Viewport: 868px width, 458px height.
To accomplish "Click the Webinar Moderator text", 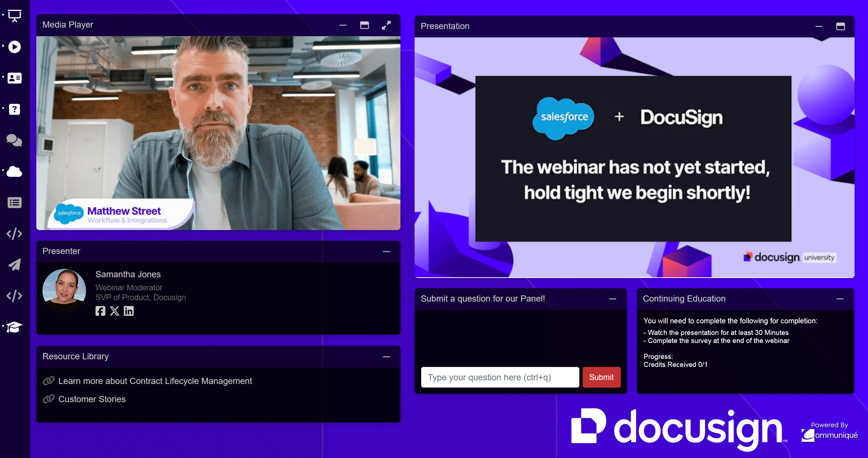I will click(129, 287).
